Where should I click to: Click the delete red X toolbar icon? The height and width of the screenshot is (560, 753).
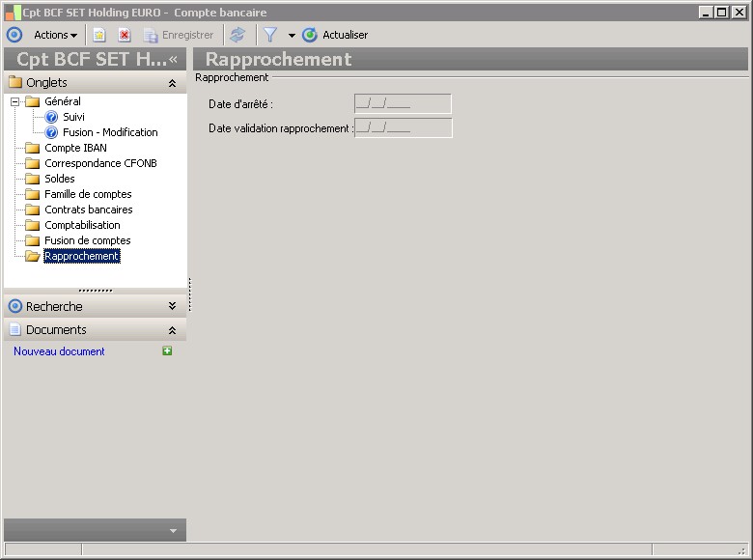(125, 35)
